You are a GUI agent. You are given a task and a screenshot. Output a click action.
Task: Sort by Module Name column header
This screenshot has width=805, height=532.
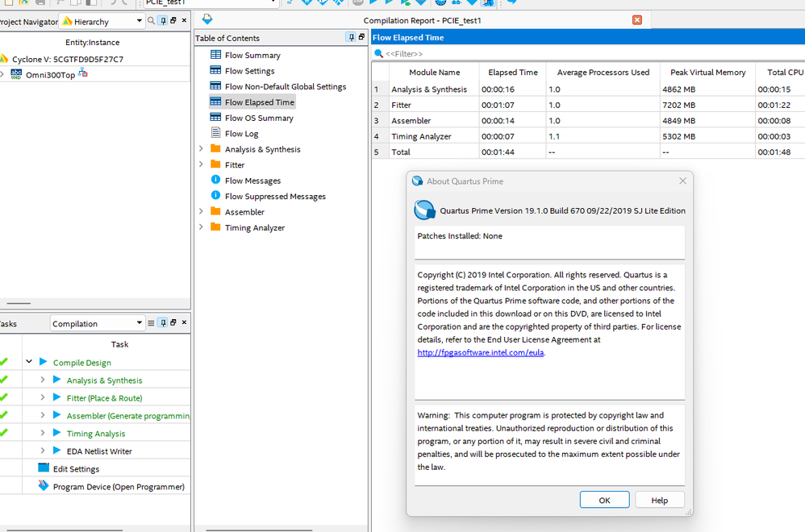point(434,73)
